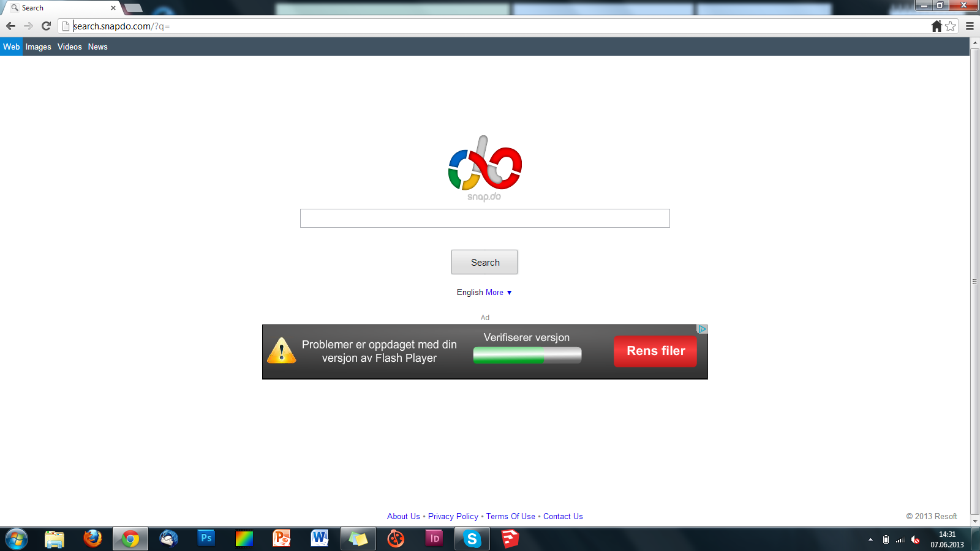Open the network signal tray icon

coord(900,540)
